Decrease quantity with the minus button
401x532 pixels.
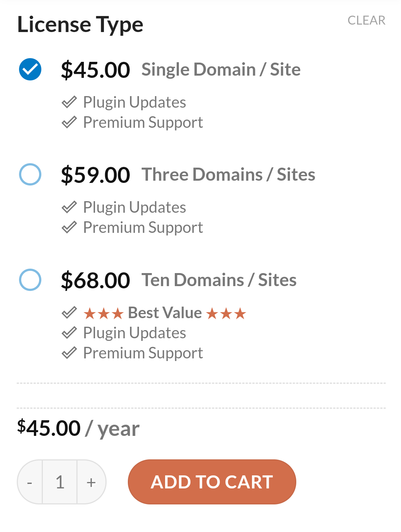30,482
